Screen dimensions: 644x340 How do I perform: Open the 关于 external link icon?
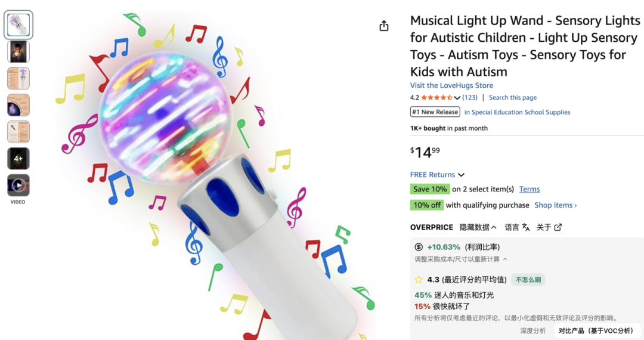(558, 227)
